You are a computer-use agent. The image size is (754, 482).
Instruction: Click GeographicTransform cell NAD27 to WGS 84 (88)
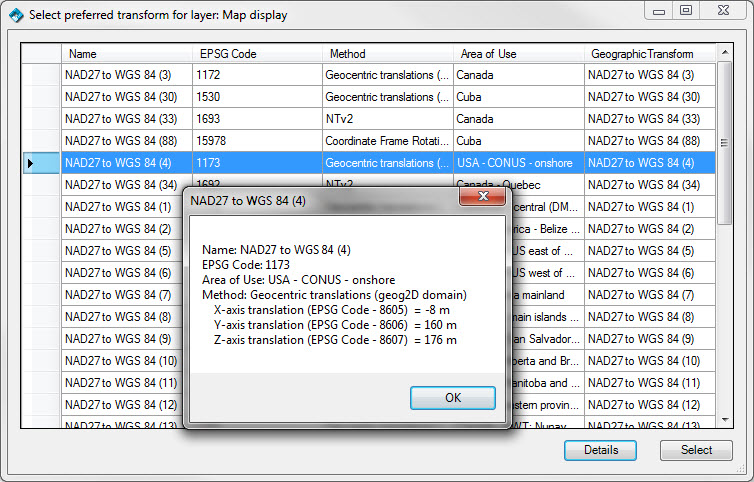(x=650, y=141)
